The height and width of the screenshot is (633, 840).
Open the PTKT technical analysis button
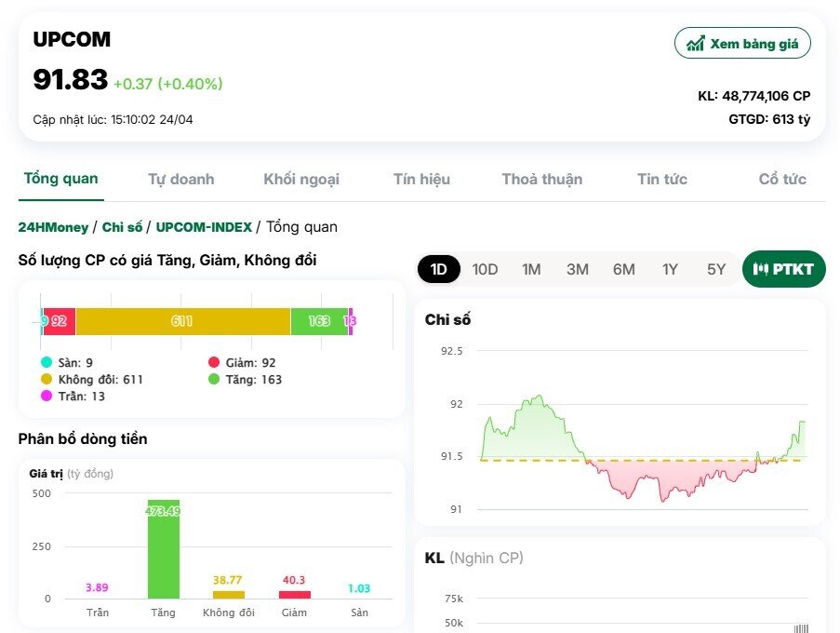(x=784, y=268)
